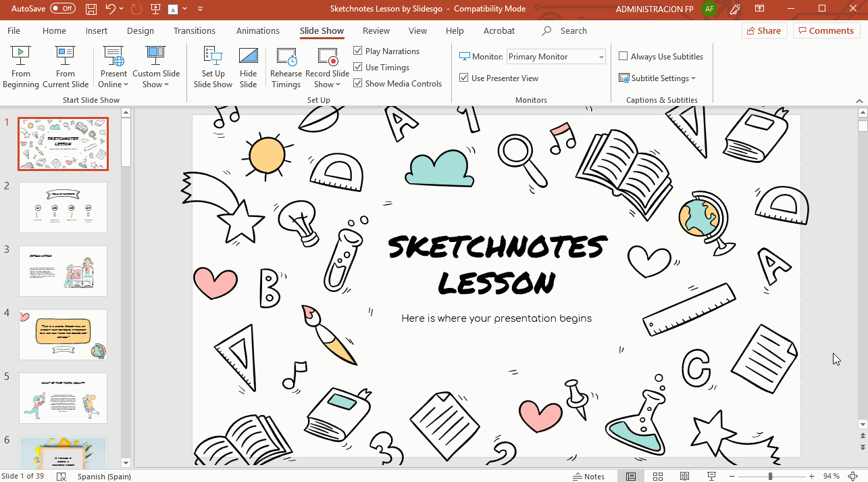Open the Transitions tab
Image resolution: width=868 pixels, height=482 pixels.
coord(195,31)
